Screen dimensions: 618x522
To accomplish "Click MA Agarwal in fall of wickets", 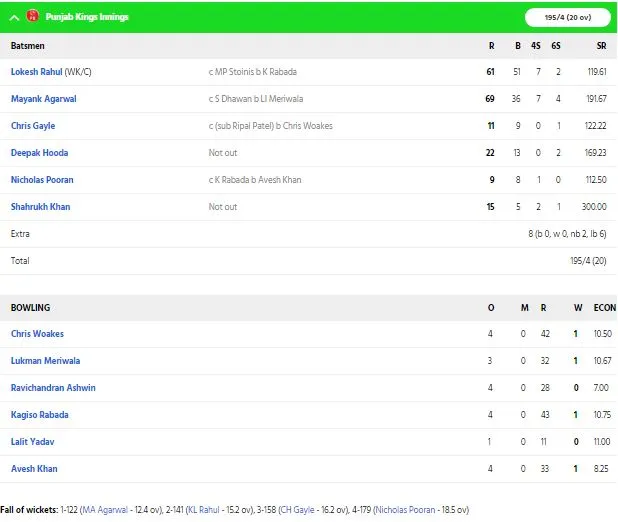I will tap(105, 510).
